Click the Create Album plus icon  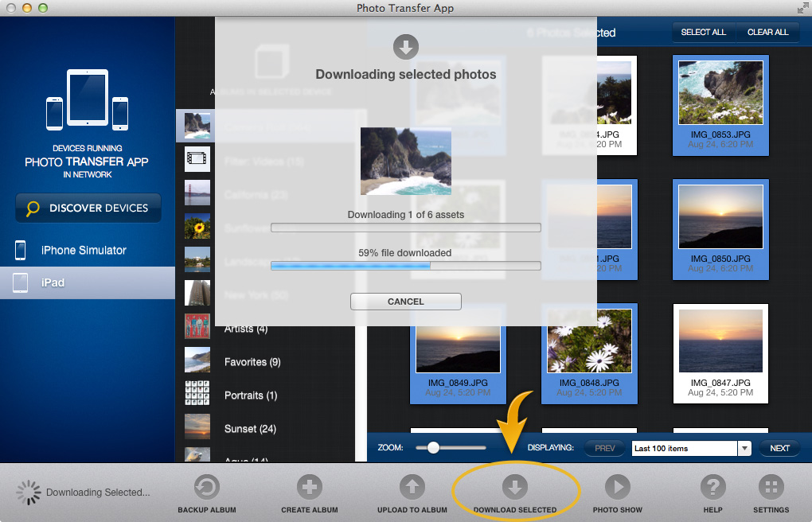pyautogui.click(x=309, y=487)
